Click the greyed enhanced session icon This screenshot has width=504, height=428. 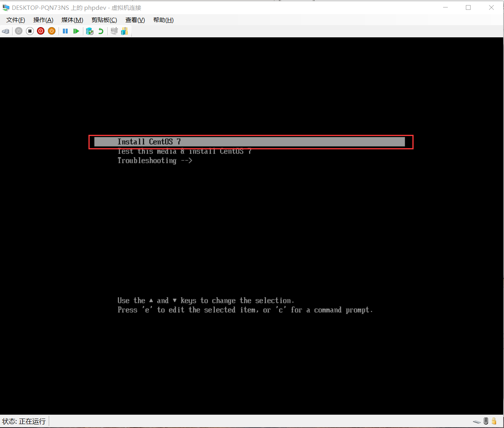(x=114, y=31)
